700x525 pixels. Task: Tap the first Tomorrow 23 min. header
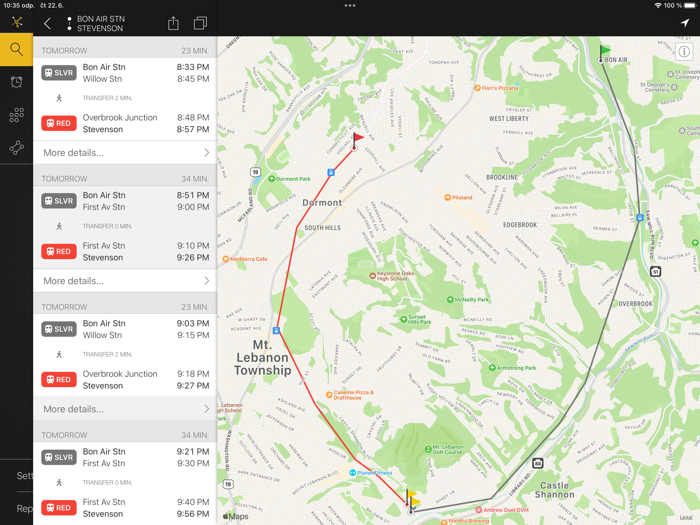(x=125, y=50)
